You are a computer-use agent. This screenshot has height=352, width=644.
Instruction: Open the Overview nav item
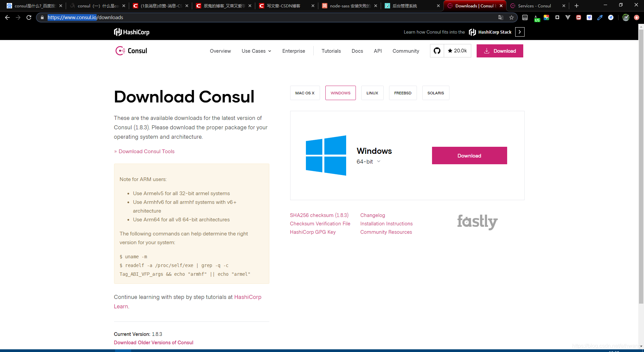220,51
